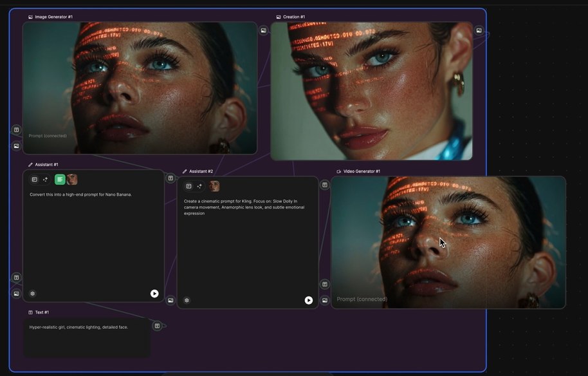The image size is (588, 376).
Task: Toggle the text mode icon in Assistant #2
Action: point(188,186)
